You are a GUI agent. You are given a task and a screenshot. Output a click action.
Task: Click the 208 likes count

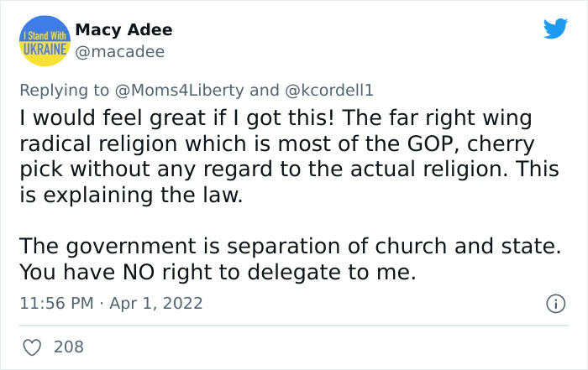[x=68, y=346]
